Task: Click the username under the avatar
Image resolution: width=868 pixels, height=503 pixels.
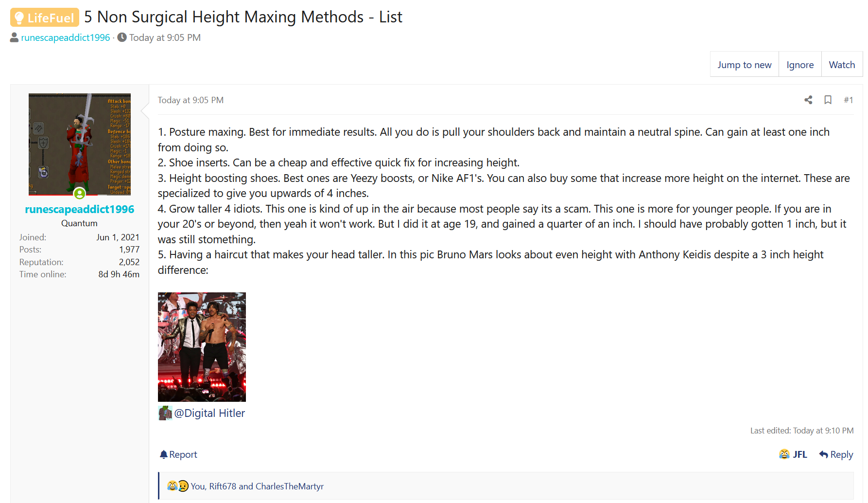Action: coord(80,209)
